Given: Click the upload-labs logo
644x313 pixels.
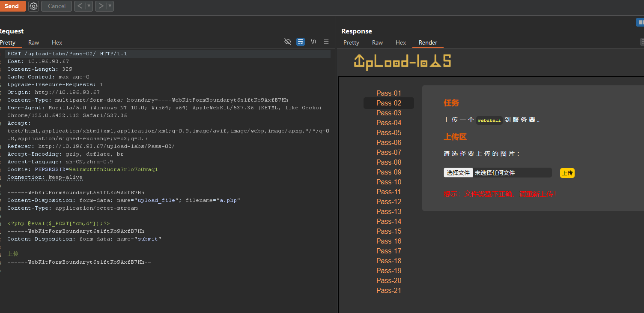Looking at the screenshot, I should point(402,62).
